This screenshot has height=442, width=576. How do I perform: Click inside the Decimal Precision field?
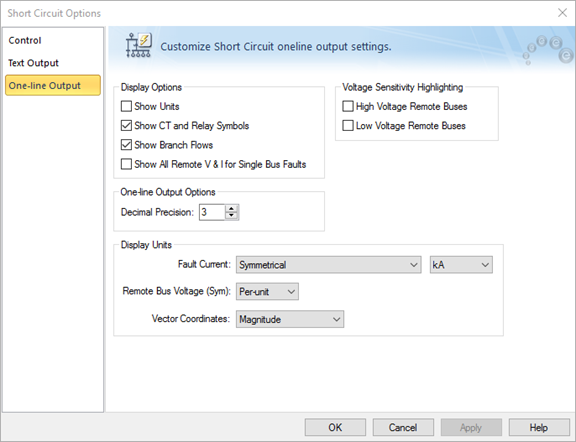coord(212,212)
